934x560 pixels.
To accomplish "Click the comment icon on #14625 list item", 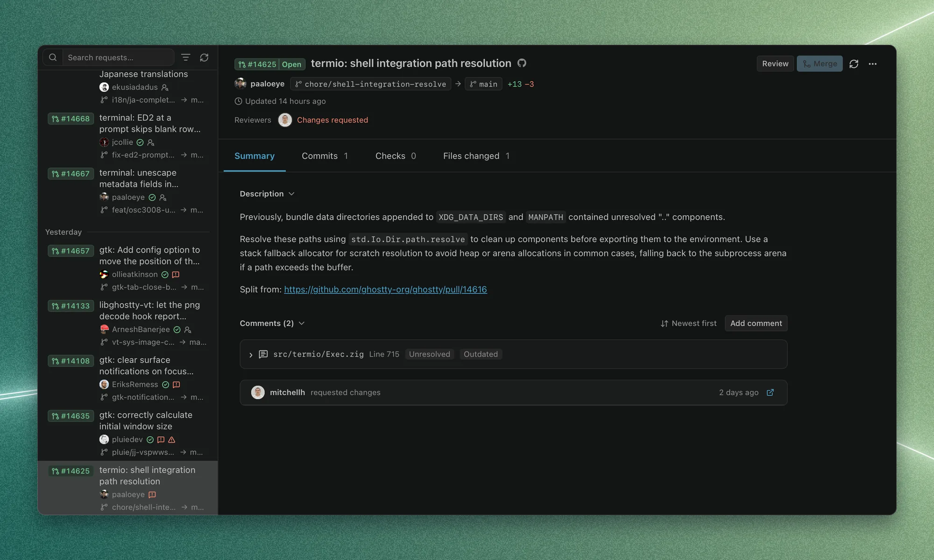I will [x=152, y=495].
